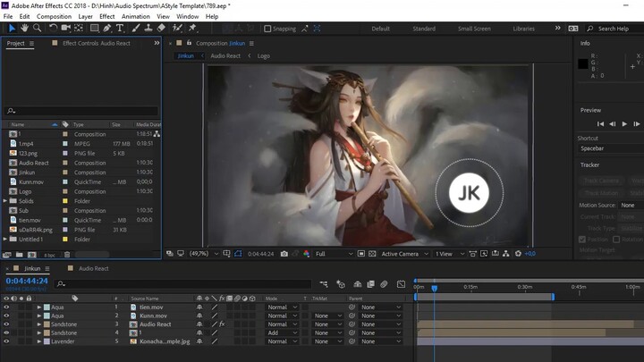Play the preview
644x362 pixels.
click(x=624, y=124)
